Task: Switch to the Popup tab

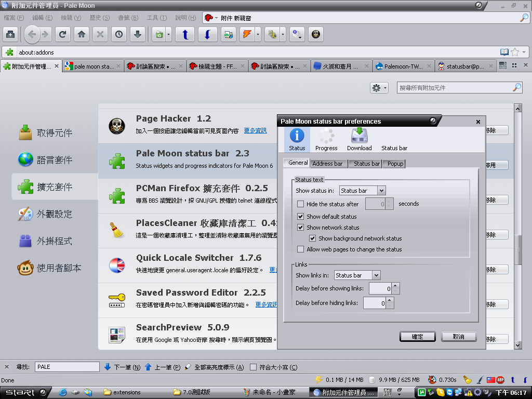Action: pos(395,164)
